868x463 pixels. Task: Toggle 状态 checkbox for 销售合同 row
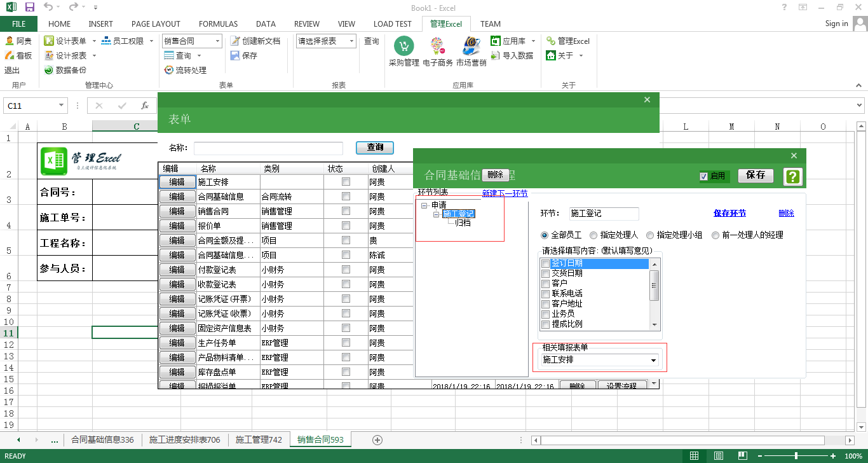coord(346,211)
